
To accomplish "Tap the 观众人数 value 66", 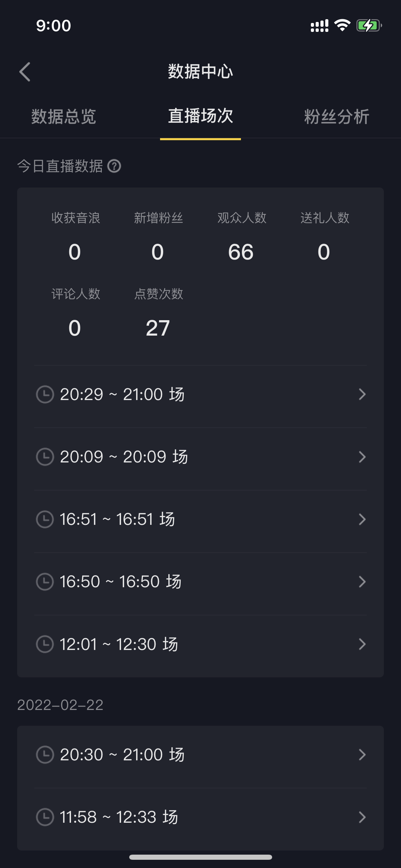I will pyautogui.click(x=241, y=252).
